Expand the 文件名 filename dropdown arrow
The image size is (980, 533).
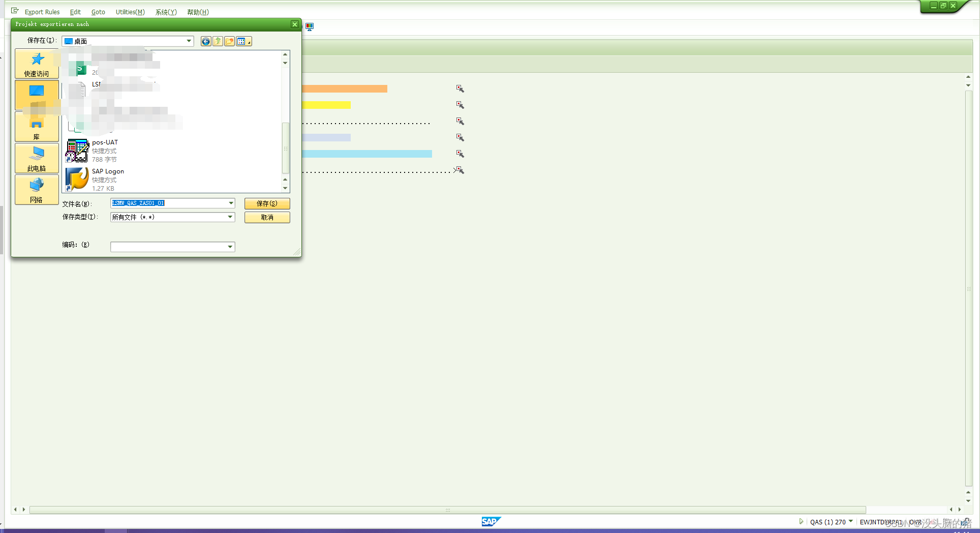[231, 203]
